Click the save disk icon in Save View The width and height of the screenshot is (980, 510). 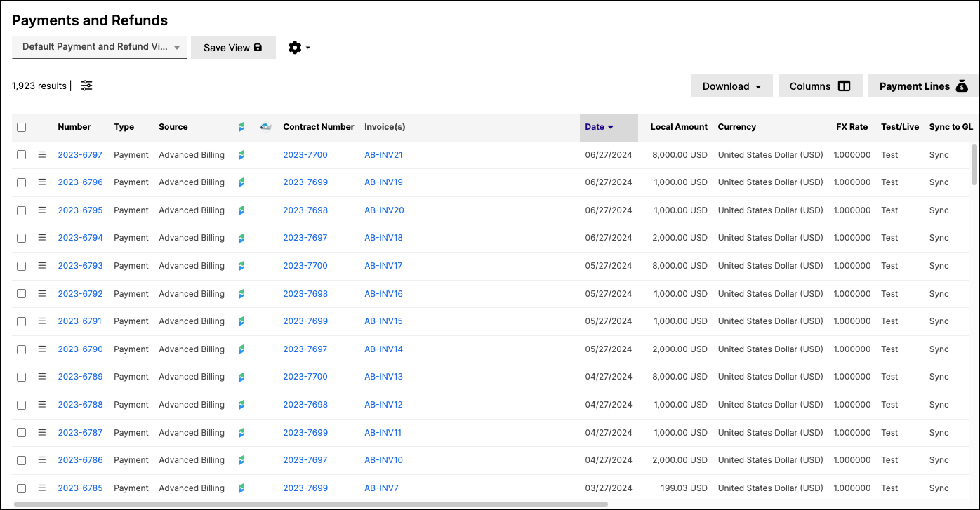[x=258, y=48]
